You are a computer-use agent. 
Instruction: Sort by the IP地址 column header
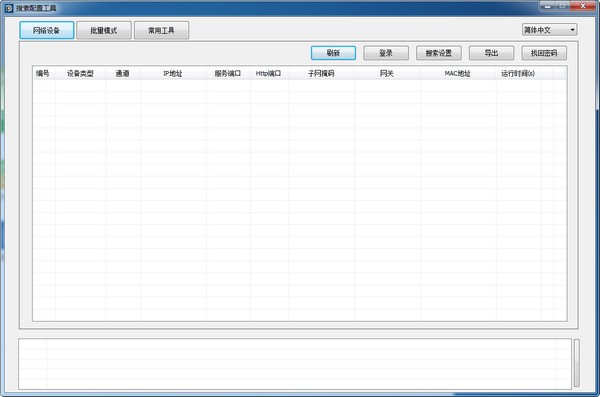pyautogui.click(x=173, y=73)
